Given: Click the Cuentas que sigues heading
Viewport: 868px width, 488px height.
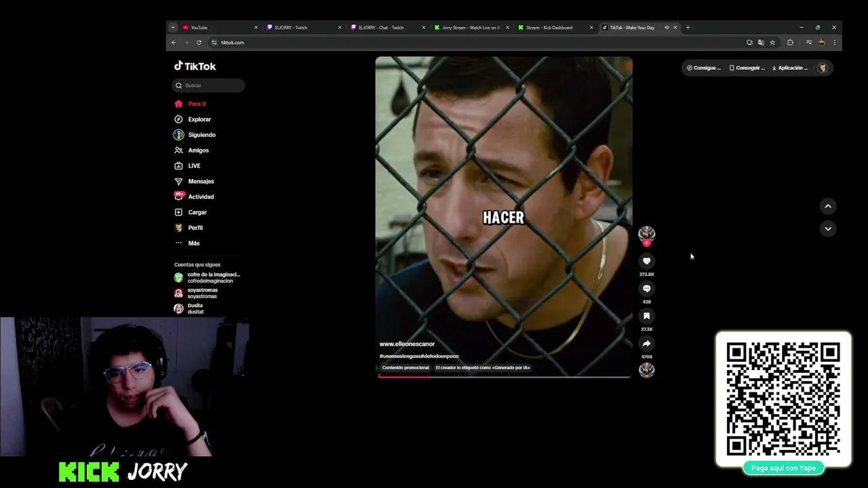Looking at the screenshot, I should click(197, 265).
